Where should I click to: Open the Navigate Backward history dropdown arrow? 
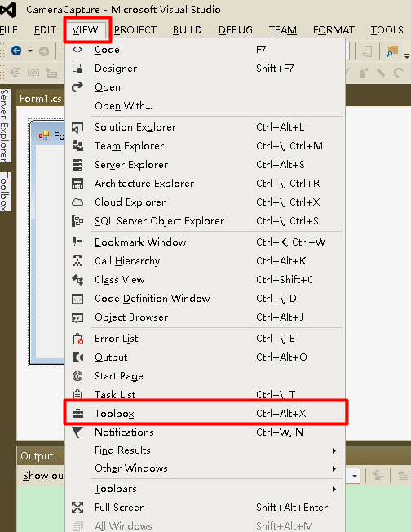point(30,51)
